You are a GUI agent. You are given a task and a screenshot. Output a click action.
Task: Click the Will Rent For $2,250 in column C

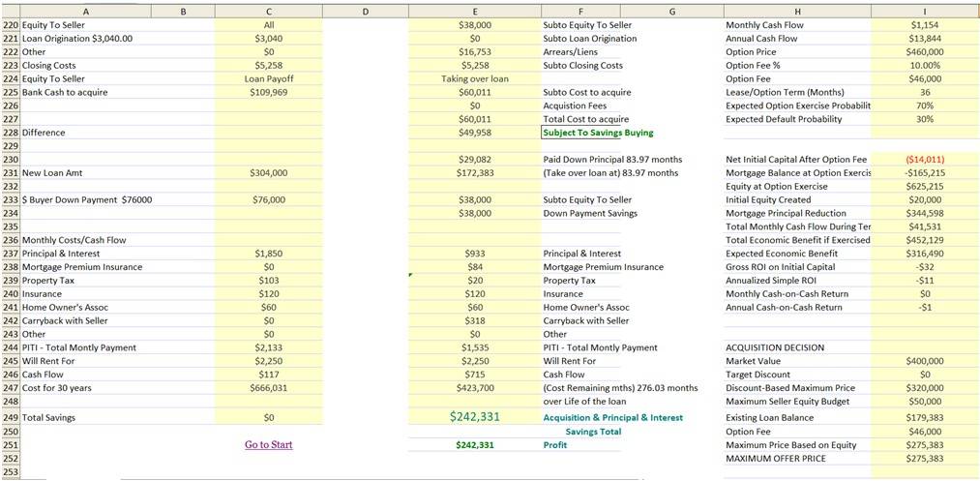(x=269, y=361)
